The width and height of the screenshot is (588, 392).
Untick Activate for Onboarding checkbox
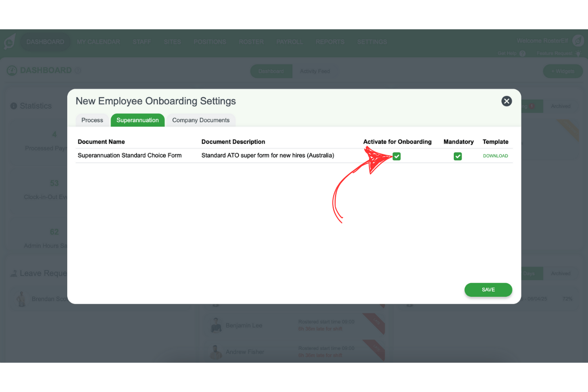click(397, 156)
